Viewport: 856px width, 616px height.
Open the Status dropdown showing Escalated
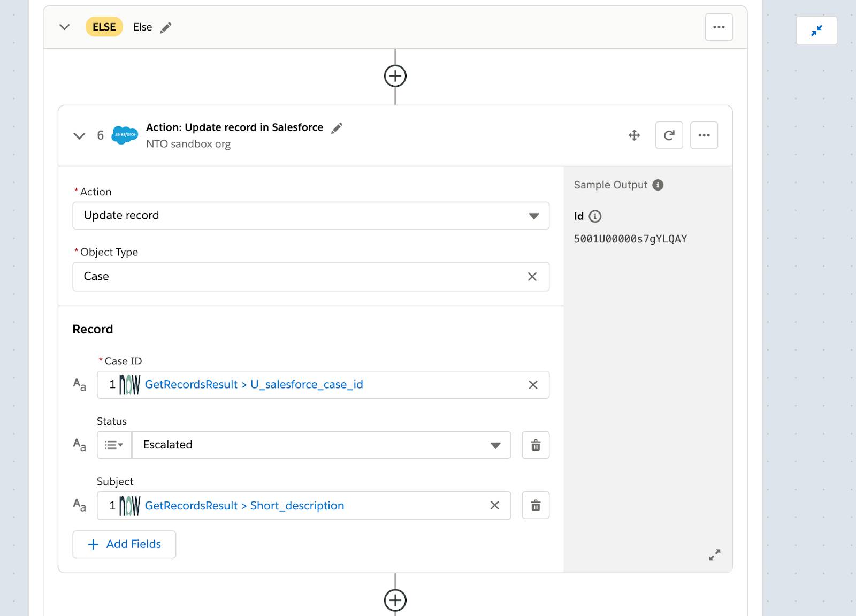coord(322,445)
